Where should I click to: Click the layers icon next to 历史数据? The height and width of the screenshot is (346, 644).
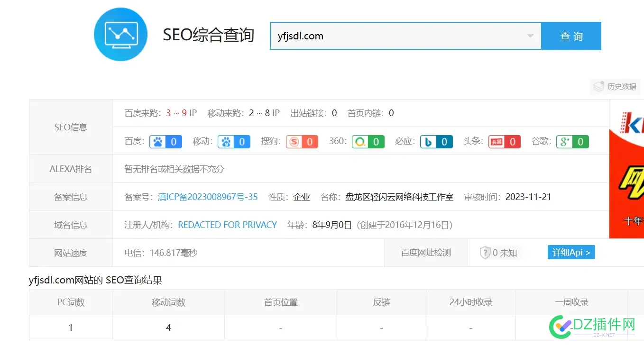coord(598,86)
